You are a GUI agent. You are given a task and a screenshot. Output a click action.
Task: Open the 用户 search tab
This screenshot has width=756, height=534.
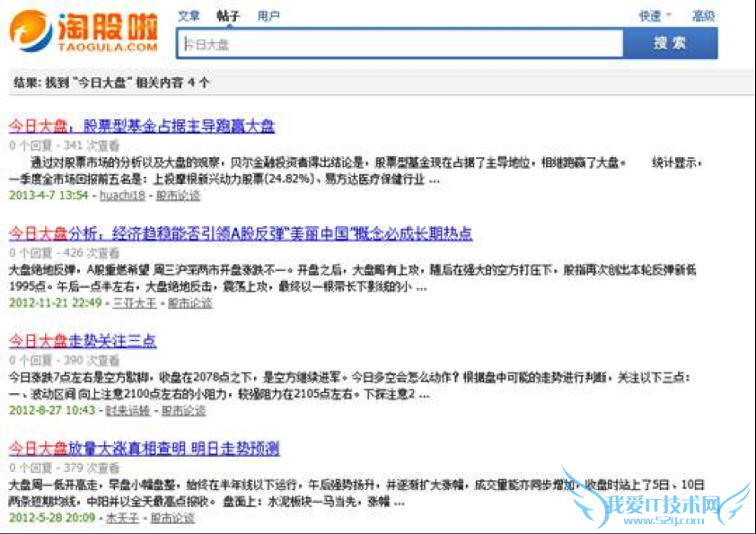coord(268,16)
